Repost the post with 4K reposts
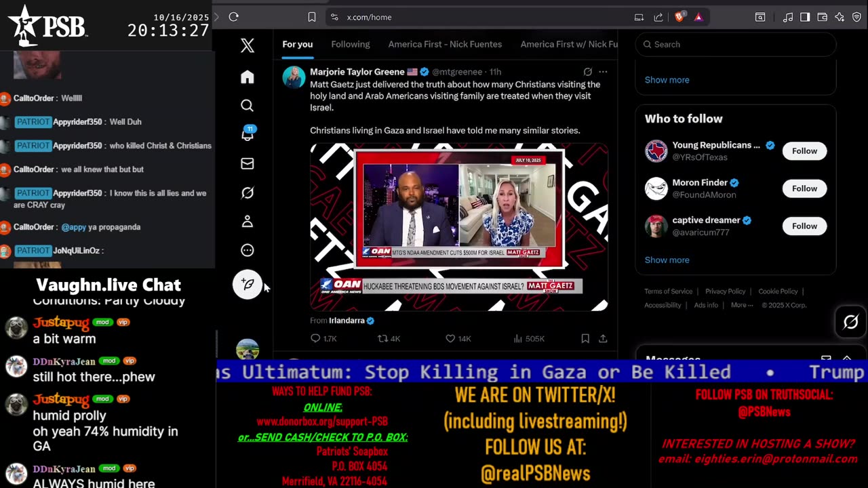 [389, 338]
